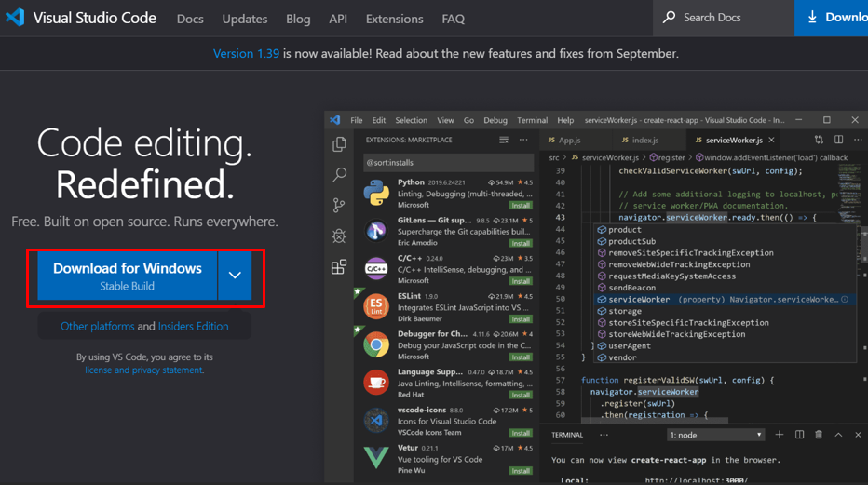The height and width of the screenshot is (485, 868).
Task: Open the Edit menu in editor window
Action: (379, 120)
